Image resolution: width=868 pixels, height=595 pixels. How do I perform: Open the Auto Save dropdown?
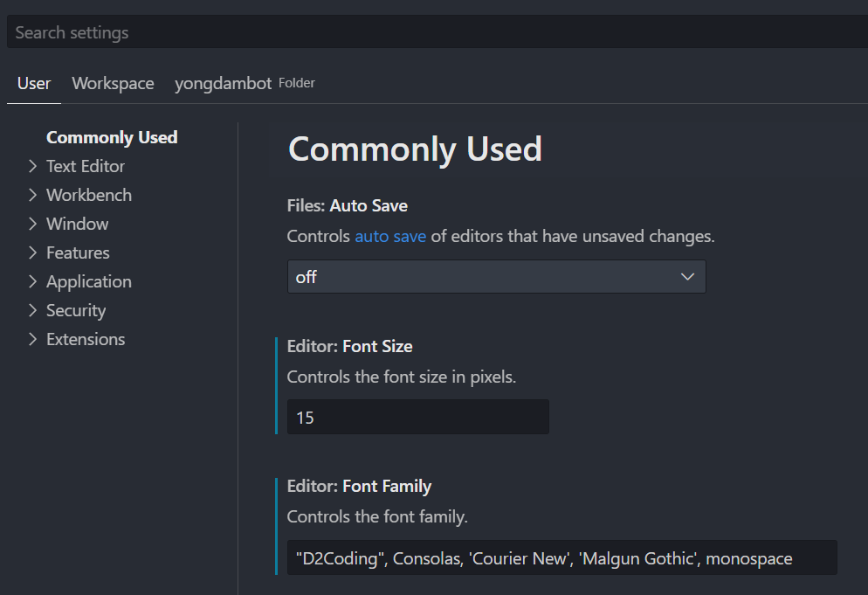point(496,277)
